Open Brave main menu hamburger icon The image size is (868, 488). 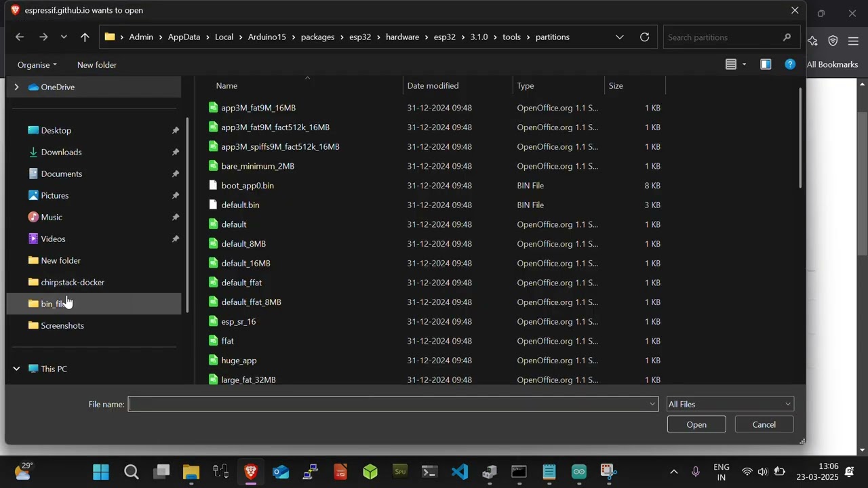tap(853, 41)
